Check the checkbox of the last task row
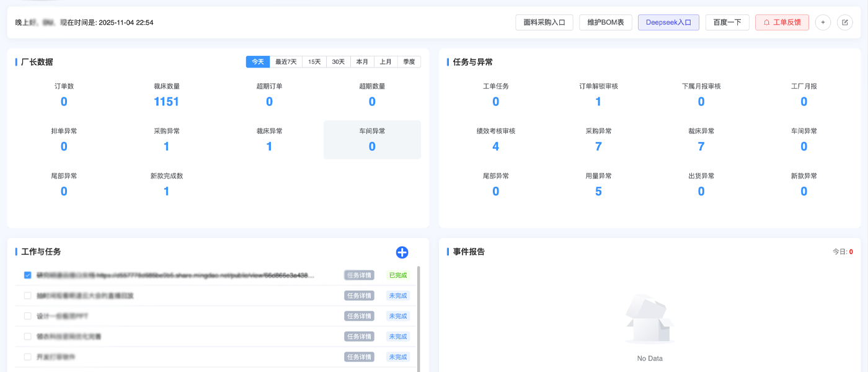This screenshot has height=372, width=868. (27, 356)
